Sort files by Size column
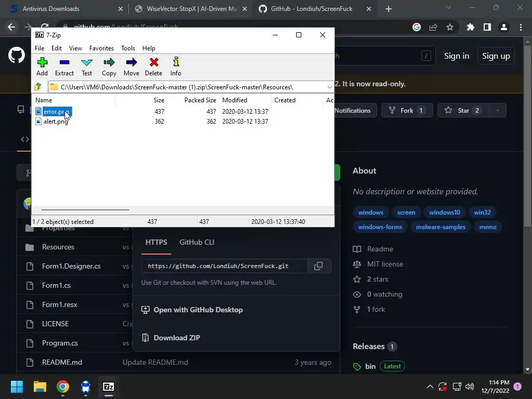This screenshot has width=532, height=399. pos(141,100)
